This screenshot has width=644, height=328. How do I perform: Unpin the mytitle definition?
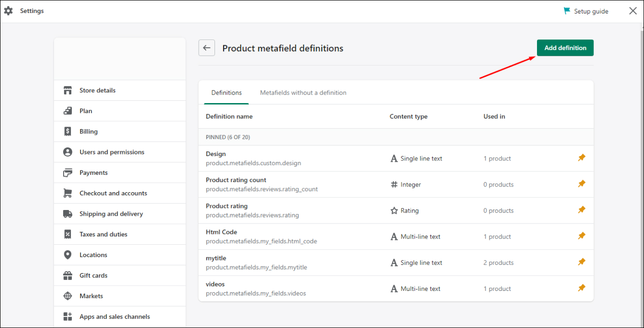582,262
